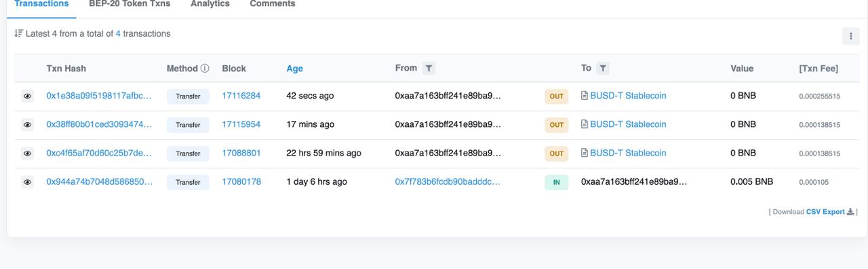
Task: Select the 0.000138515 fee in block 17088801 row
Action: click(819, 154)
